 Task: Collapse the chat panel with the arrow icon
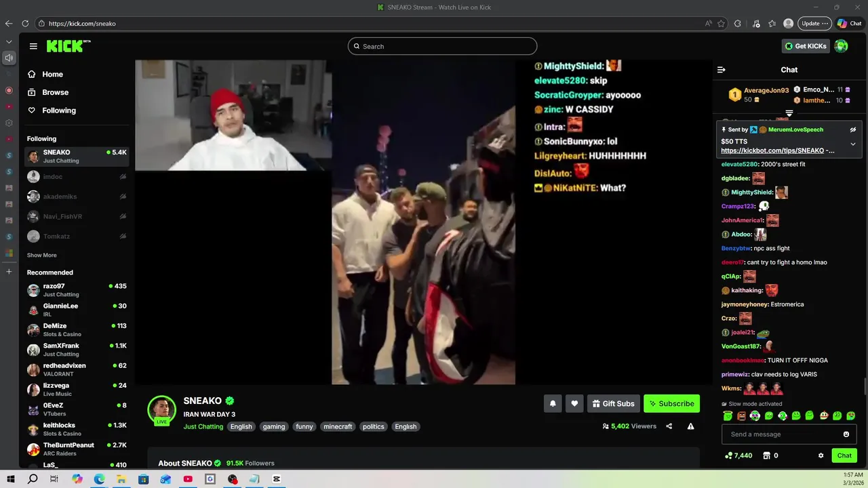(x=722, y=70)
